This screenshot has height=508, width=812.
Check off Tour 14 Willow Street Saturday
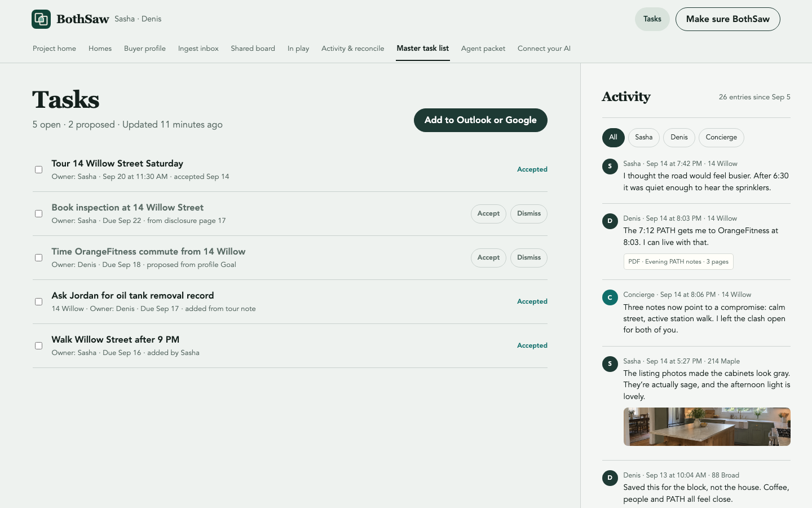(x=38, y=169)
